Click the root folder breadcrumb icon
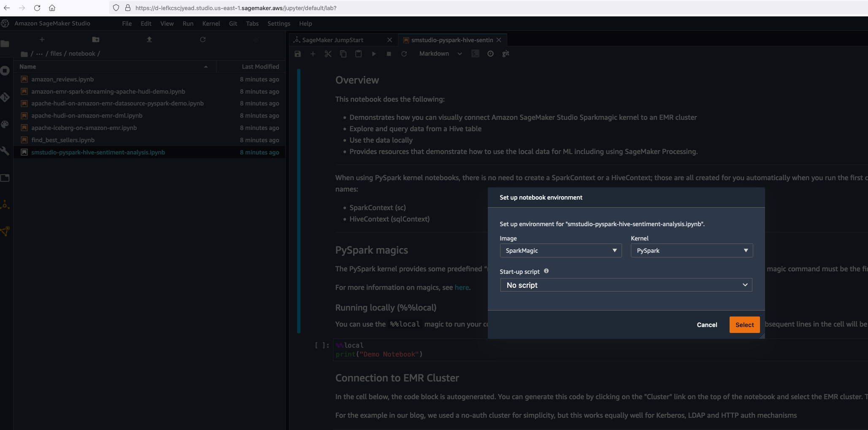Image resolution: width=868 pixels, height=430 pixels. 24,54
